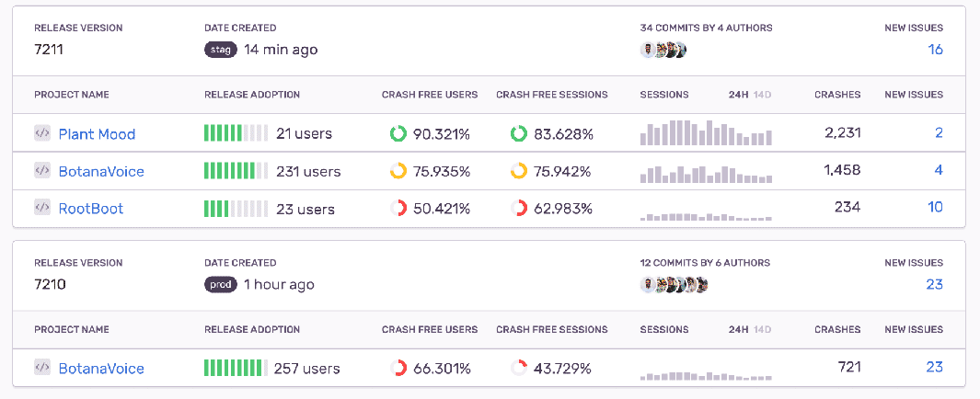Click BotanaVoice code icon in release 7210
980x399 pixels.
point(41,368)
